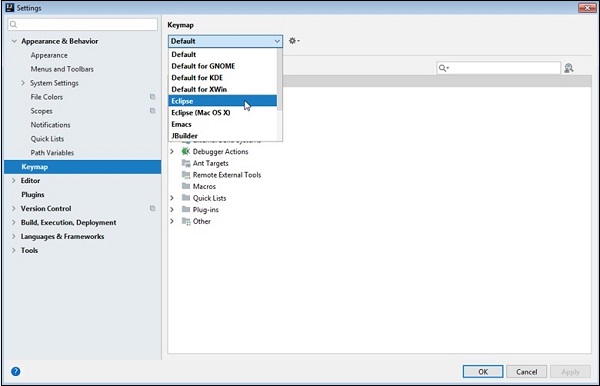Expand Build, Execution, Deployment section
600x386 pixels.
14,222
